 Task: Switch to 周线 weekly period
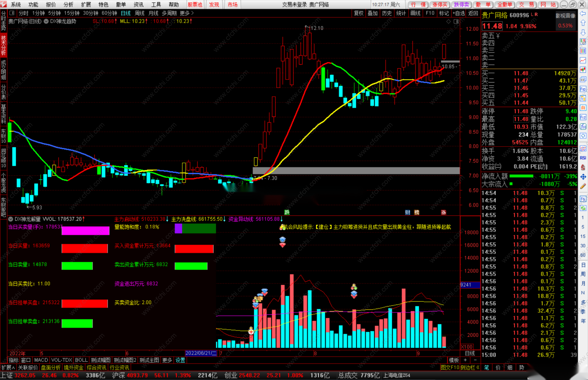[x=140, y=13]
